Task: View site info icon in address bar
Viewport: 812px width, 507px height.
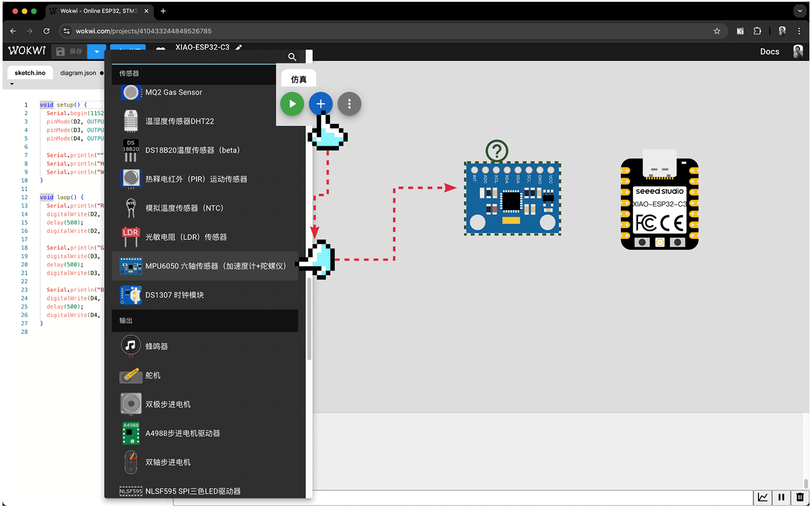Action: (67, 31)
